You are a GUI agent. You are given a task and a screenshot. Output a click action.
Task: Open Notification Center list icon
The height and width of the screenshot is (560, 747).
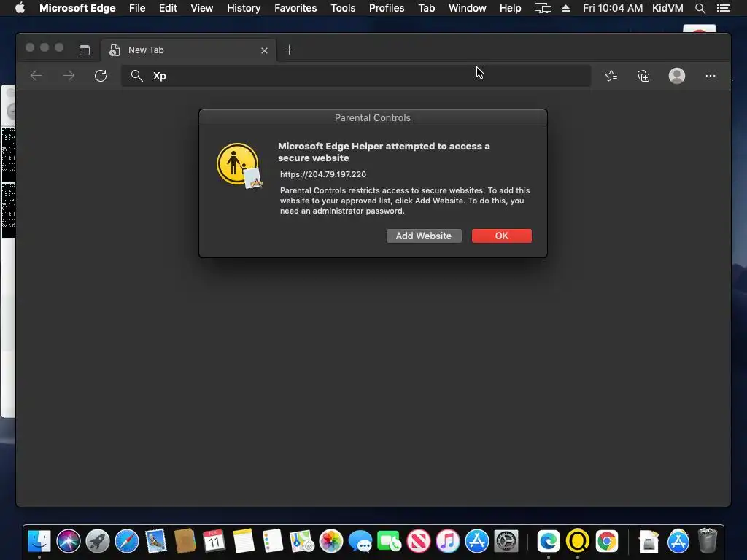[724, 8]
